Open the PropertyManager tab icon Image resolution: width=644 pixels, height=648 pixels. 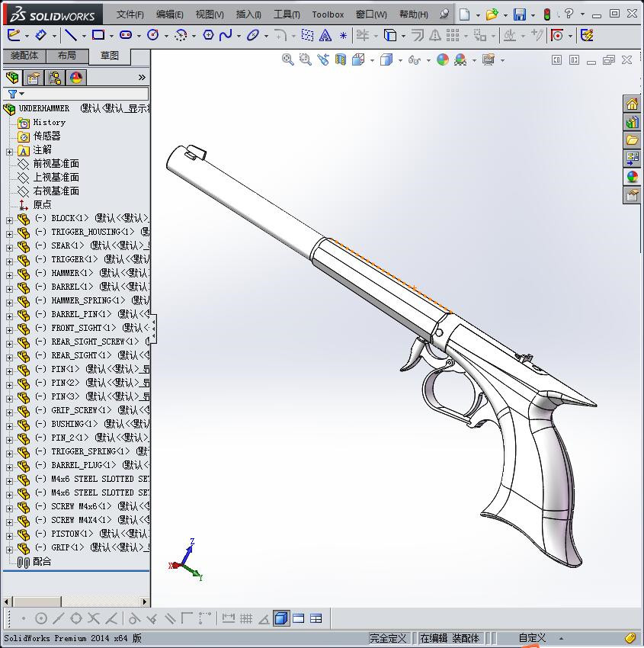[x=34, y=77]
